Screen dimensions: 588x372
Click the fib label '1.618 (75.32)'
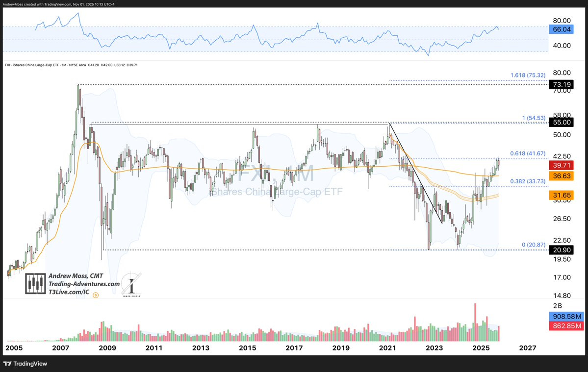[528, 75]
